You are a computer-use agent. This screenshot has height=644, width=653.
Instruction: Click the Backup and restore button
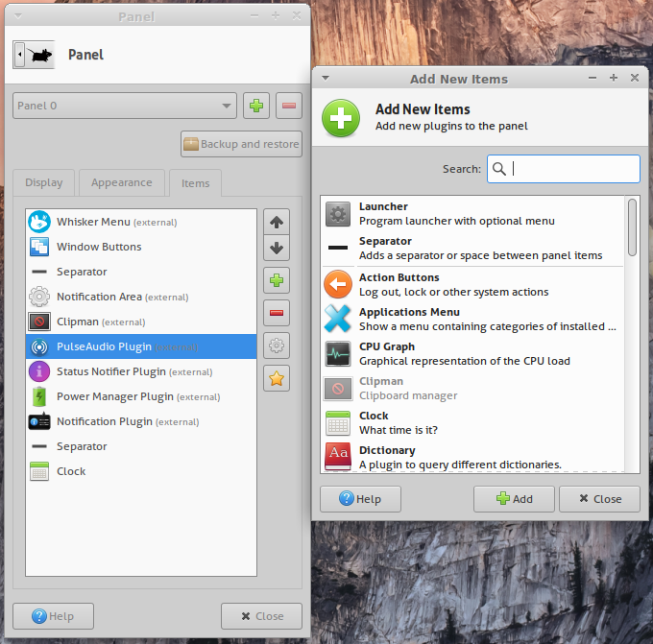[x=241, y=144]
